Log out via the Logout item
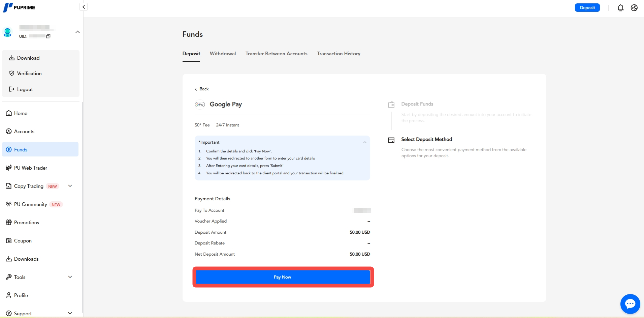Screen dimensions: 644x318 point(41,89)
